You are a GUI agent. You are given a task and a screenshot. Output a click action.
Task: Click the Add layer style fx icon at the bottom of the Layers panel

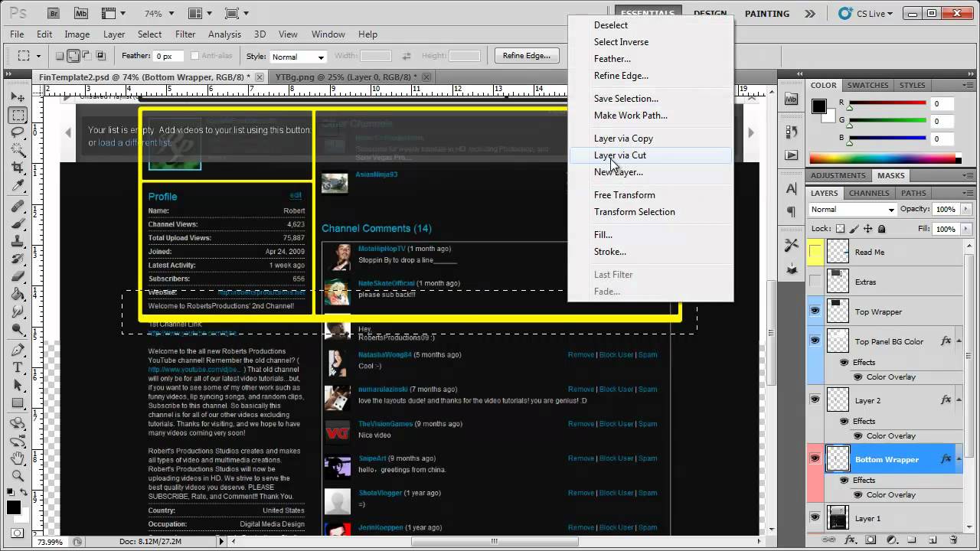850,540
